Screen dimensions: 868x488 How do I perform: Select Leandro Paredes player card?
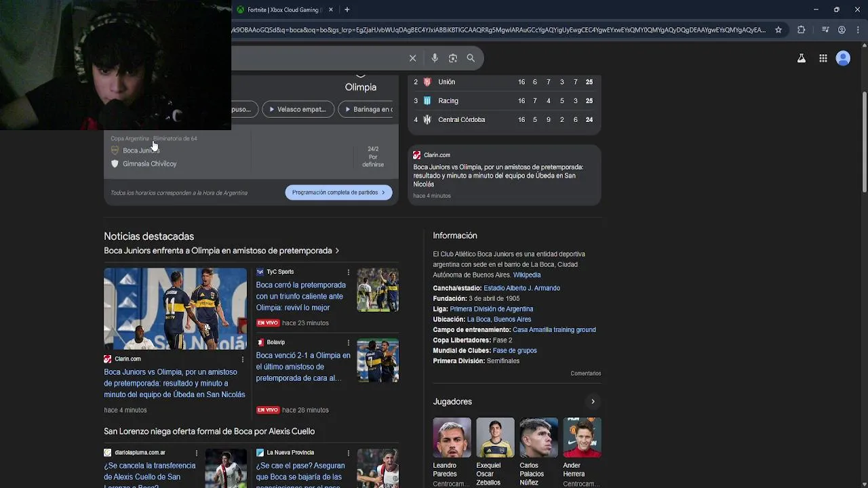coord(452,452)
